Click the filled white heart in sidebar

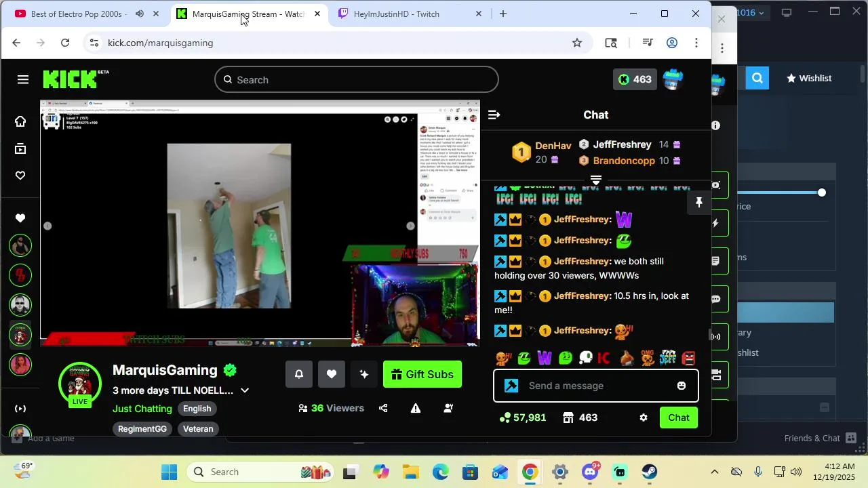[x=20, y=218]
